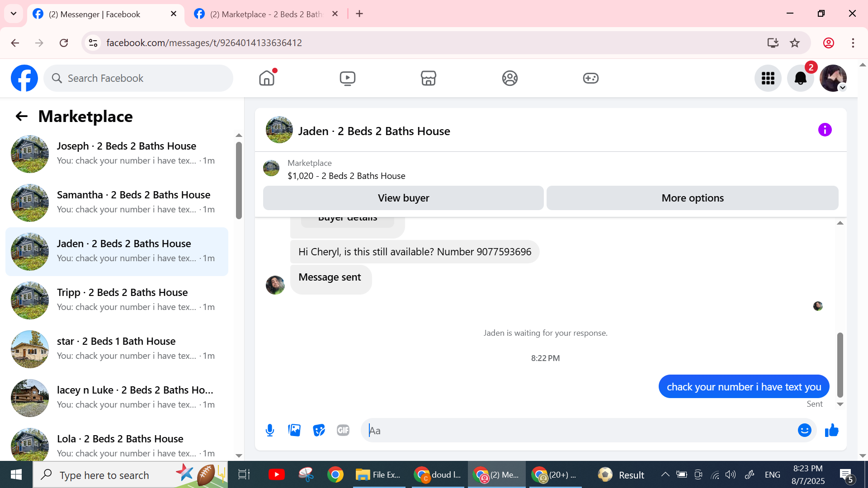
Task: Open the Gaming controller icon
Action: click(x=590, y=78)
